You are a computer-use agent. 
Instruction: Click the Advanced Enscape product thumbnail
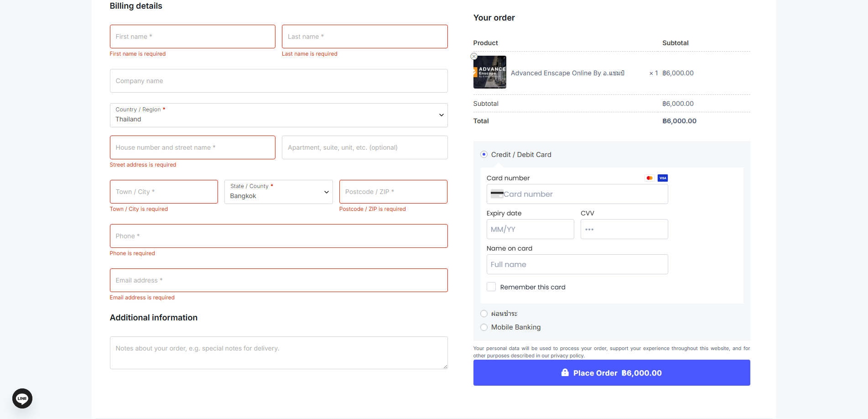click(x=490, y=72)
